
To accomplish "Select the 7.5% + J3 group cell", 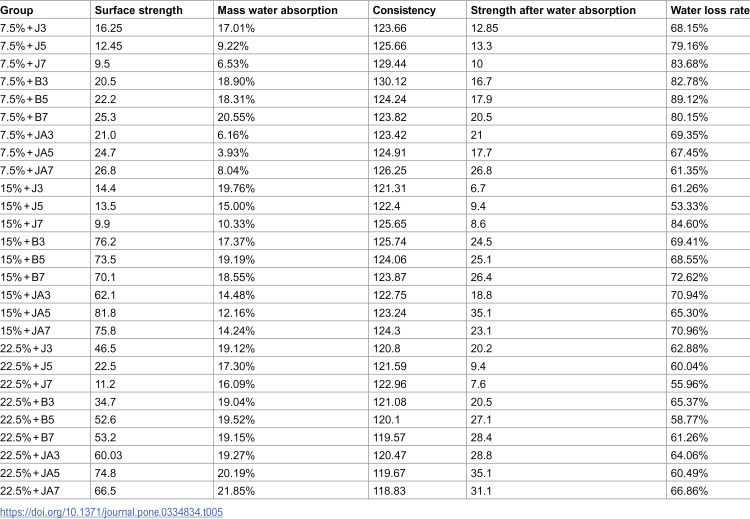I will pos(23,28).
